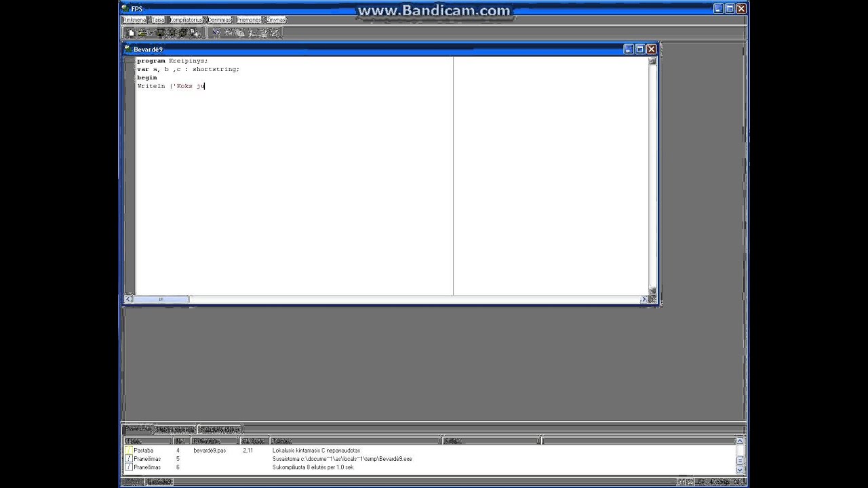
Task: Maximize the Bevardė9 editor window
Action: click(639, 49)
